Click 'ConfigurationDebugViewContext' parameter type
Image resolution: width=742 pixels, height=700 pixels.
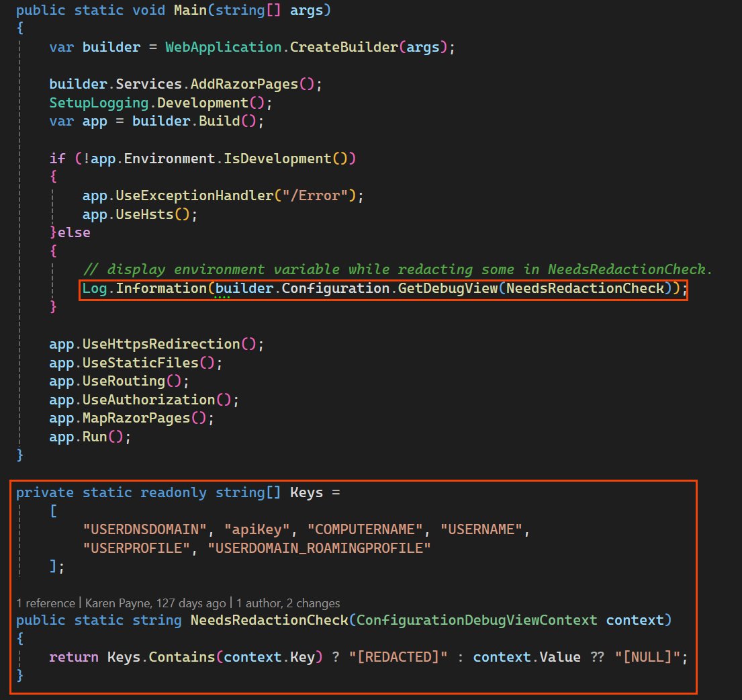pos(477,620)
